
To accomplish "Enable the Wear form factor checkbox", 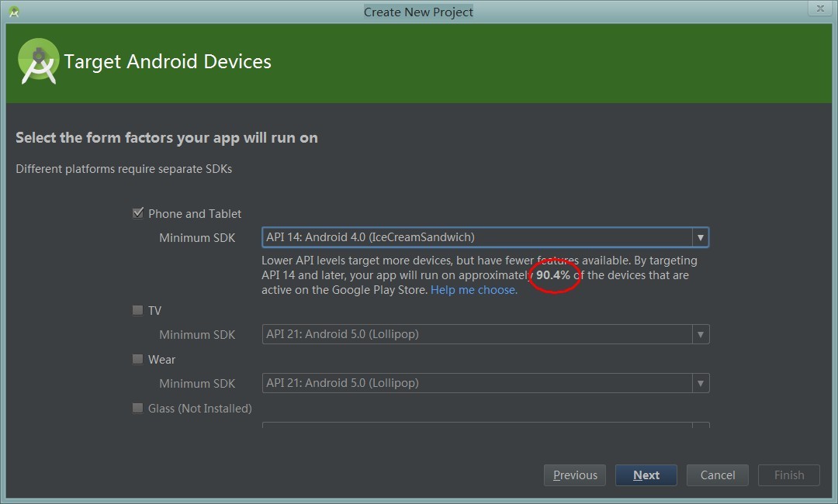I will tap(138, 359).
